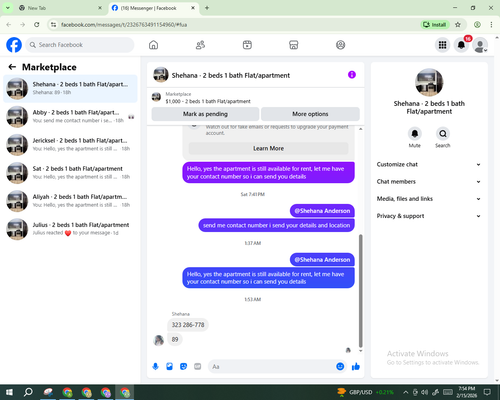Open the Watch/Reels icon in top navigation
This screenshot has width=500, height=400.
point(247,45)
